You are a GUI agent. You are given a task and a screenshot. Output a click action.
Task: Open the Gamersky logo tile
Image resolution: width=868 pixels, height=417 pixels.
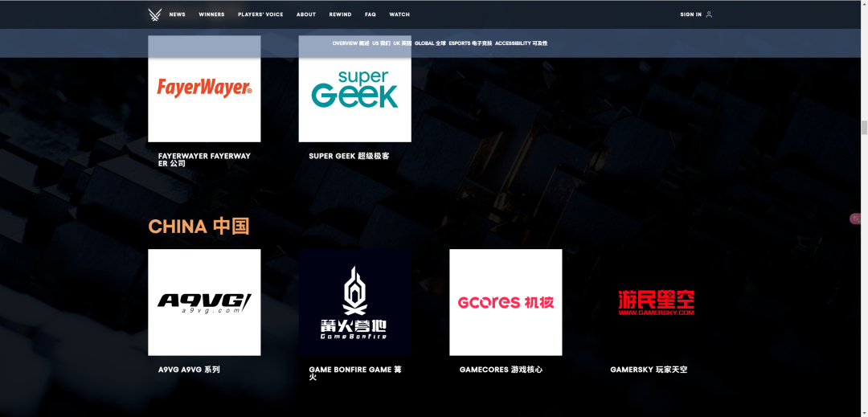(656, 302)
